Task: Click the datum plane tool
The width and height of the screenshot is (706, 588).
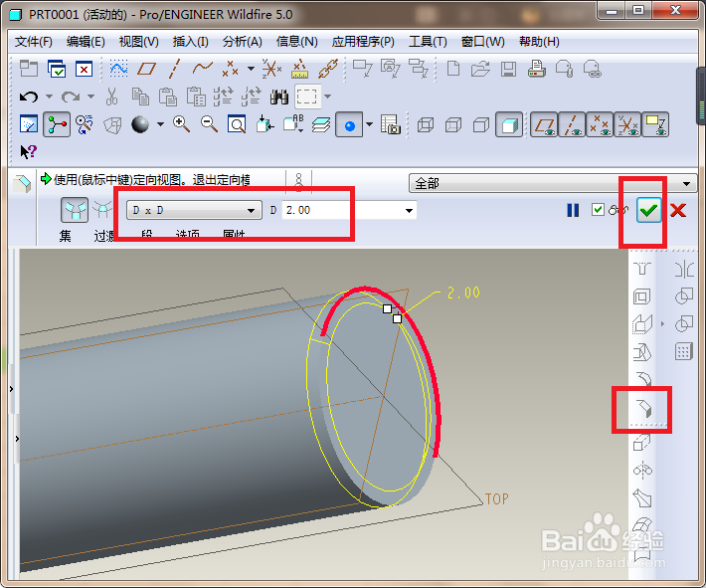Action: pos(146,69)
